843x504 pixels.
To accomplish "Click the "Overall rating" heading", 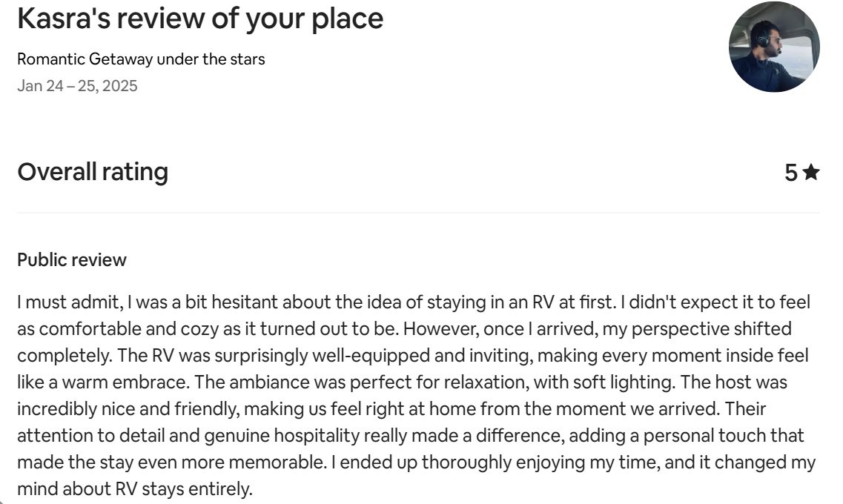I will pos(93,172).
